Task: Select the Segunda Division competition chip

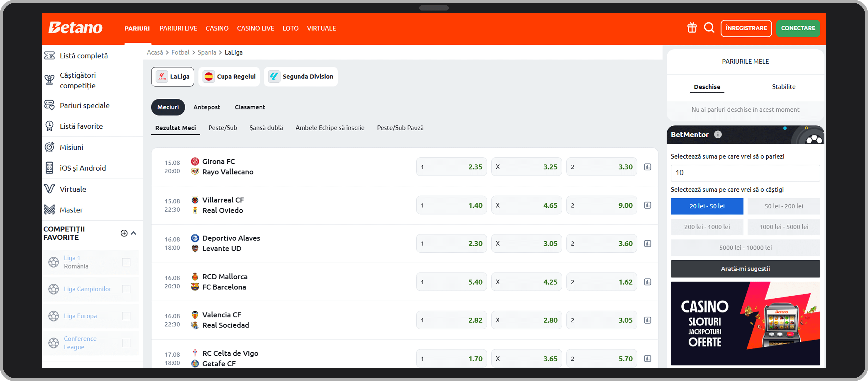Action: (301, 77)
